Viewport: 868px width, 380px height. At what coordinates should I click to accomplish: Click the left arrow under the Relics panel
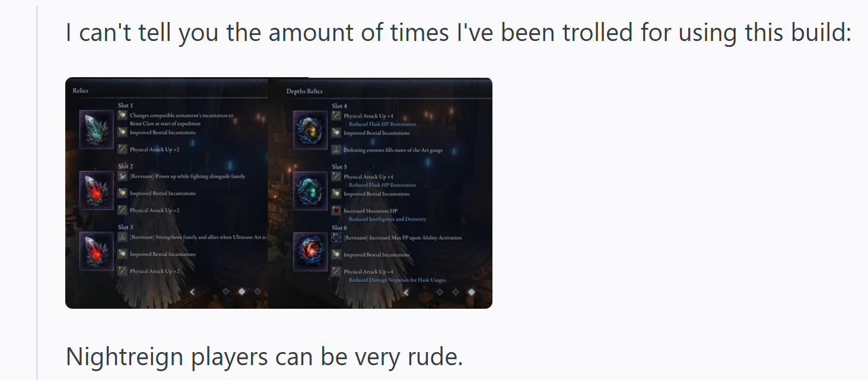click(192, 292)
